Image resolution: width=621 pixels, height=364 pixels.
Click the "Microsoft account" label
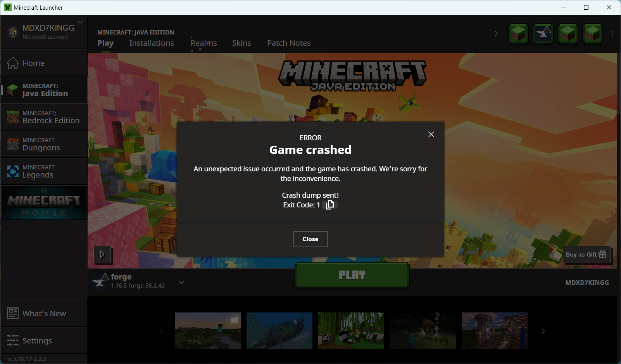45,37
